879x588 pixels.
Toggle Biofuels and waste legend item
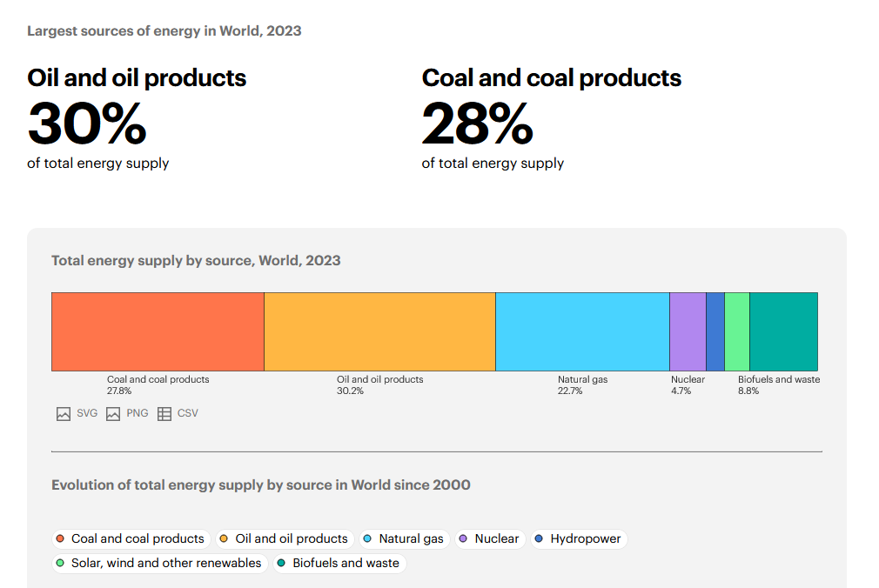pos(339,564)
